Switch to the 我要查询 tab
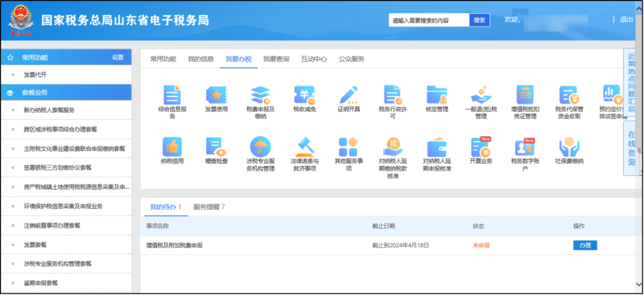644x295 pixels. pyautogui.click(x=277, y=59)
